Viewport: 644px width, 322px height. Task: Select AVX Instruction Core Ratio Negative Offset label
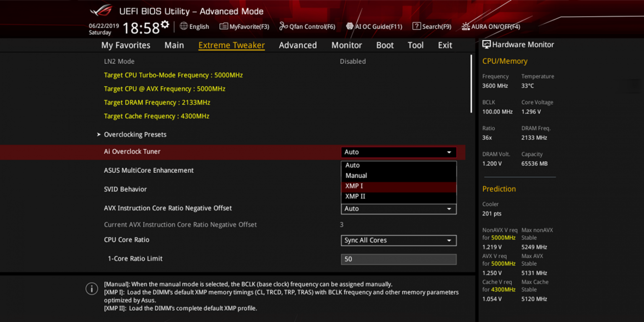(x=168, y=208)
